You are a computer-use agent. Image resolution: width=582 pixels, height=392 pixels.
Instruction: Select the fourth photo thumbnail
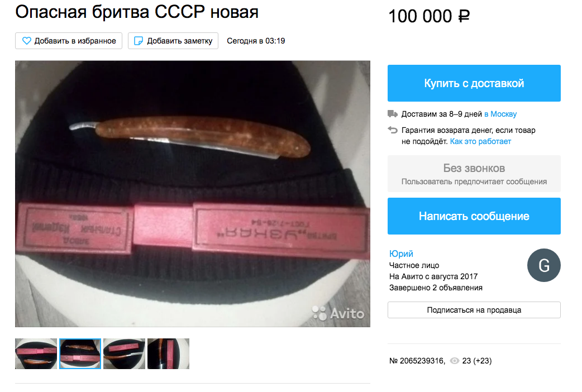click(168, 354)
